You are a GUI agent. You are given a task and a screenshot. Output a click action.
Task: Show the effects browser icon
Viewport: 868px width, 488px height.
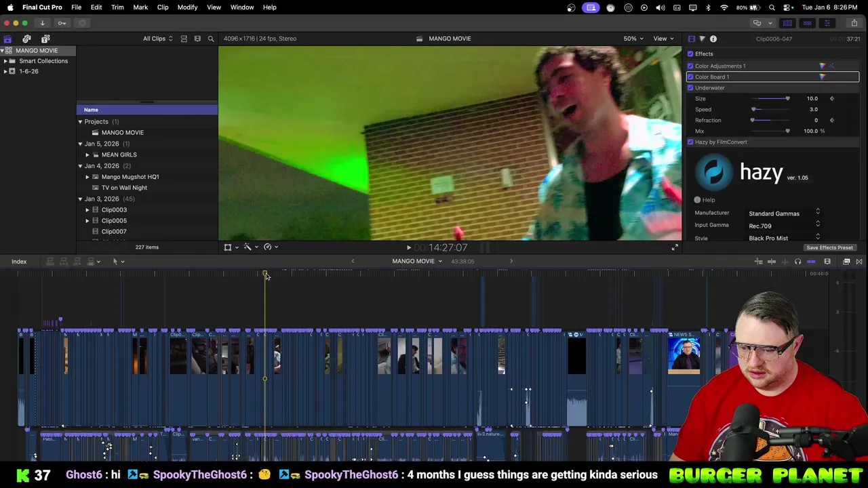click(x=846, y=262)
